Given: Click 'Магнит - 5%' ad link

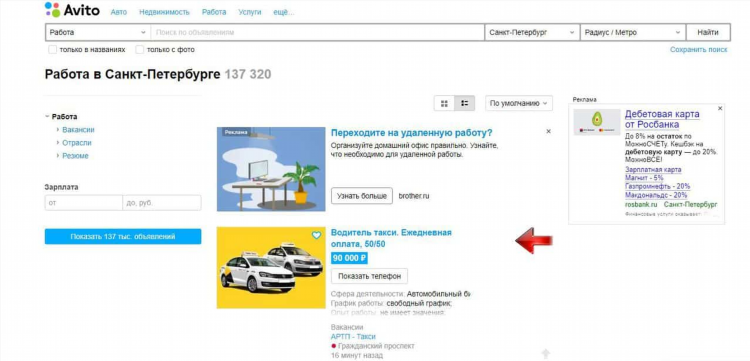Looking at the screenshot, I should 644,178.
